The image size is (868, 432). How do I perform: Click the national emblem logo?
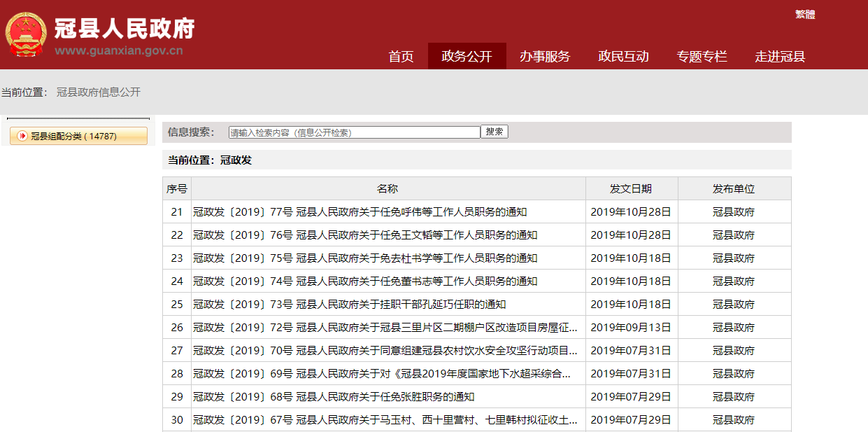coord(27,34)
